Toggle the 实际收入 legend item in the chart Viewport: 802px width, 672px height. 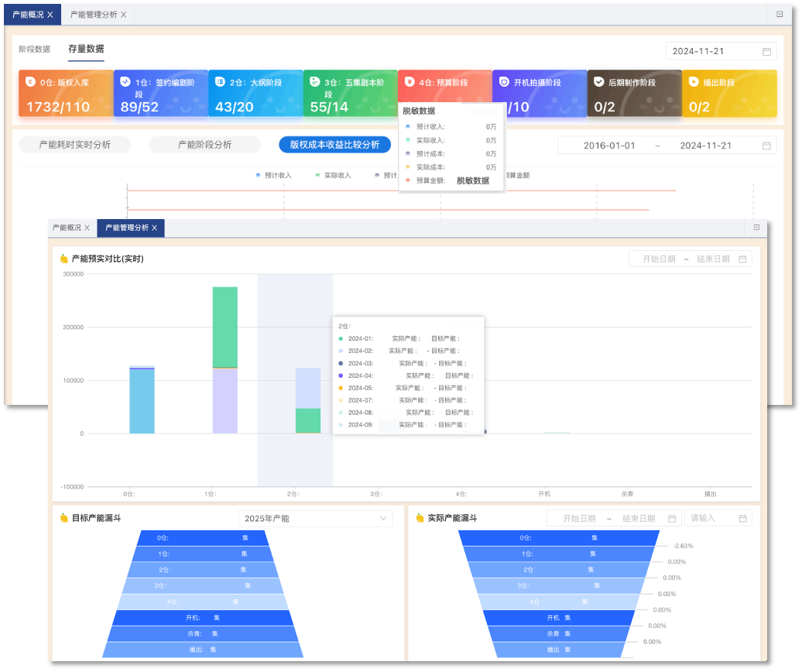pos(333,176)
